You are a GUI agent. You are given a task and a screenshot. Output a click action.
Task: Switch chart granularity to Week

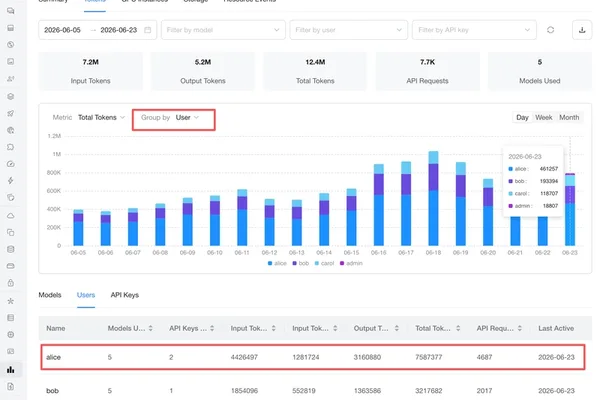543,118
